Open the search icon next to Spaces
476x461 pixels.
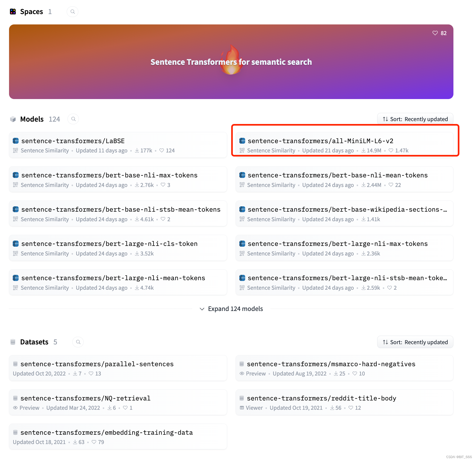click(72, 11)
